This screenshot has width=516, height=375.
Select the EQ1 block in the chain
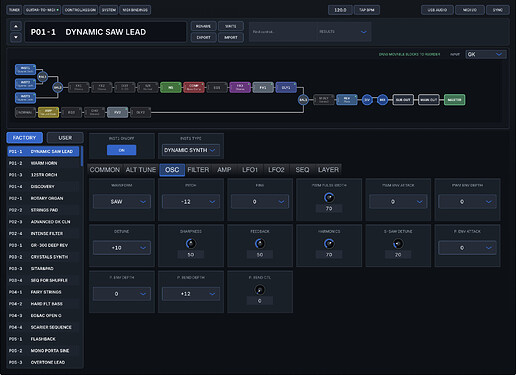[217, 87]
